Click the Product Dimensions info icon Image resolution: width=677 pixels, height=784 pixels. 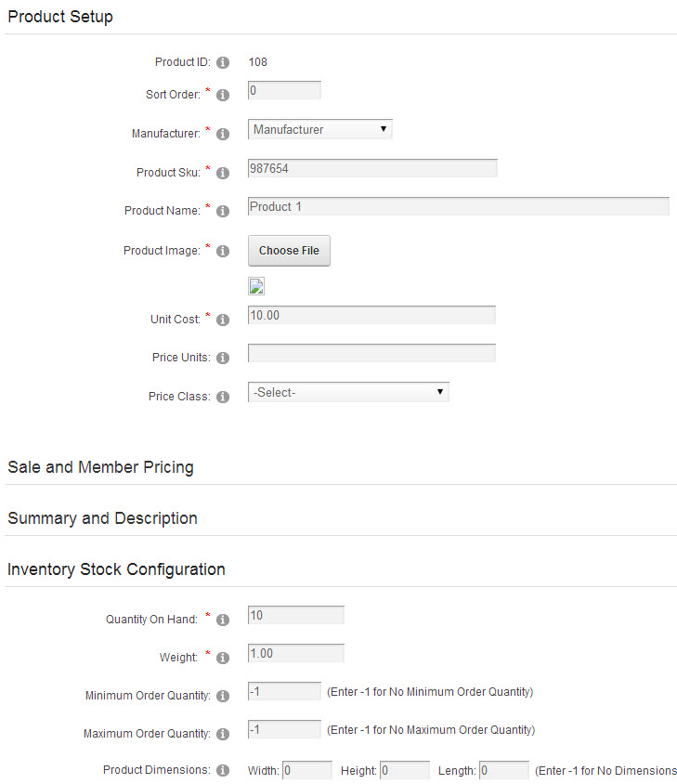(x=223, y=770)
